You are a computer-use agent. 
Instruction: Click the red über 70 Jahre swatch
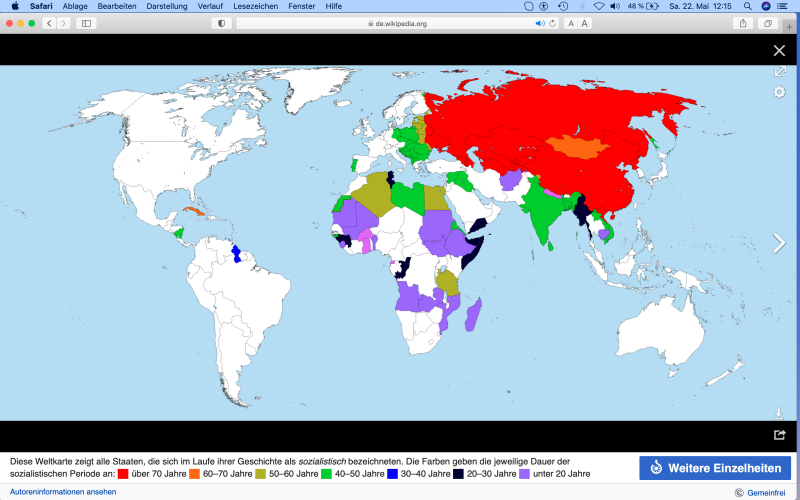(x=123, y=474)
